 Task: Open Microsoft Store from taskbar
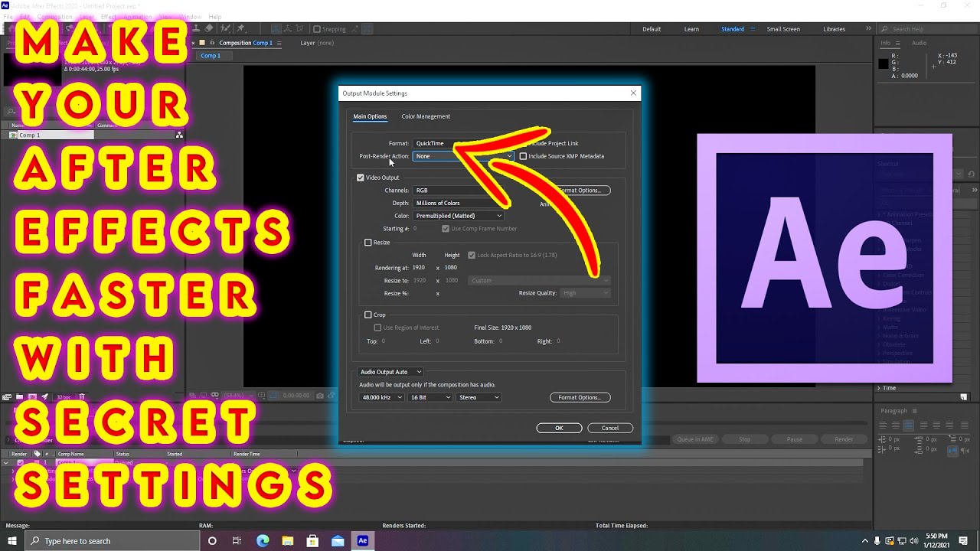(312, 541)
